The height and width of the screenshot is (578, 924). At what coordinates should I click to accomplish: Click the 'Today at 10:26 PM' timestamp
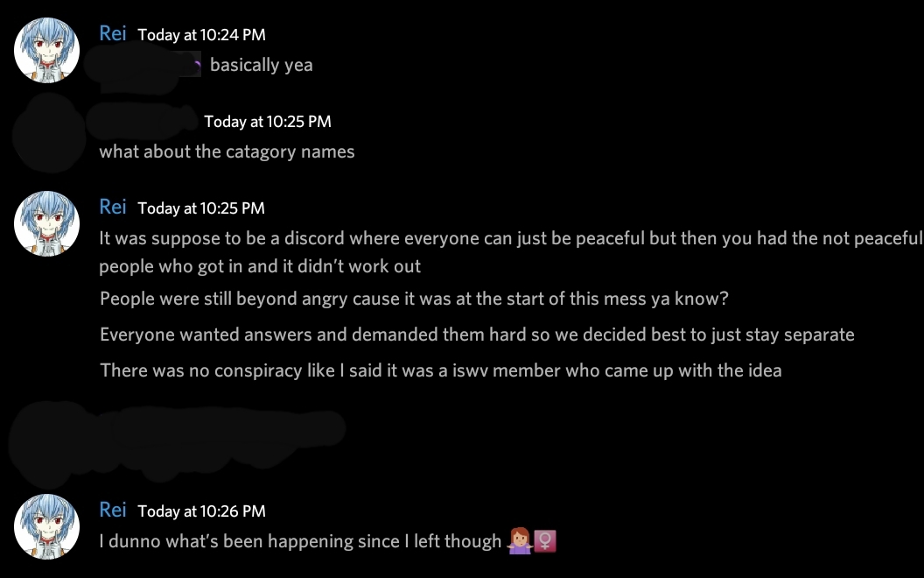(x=201, y=511)
